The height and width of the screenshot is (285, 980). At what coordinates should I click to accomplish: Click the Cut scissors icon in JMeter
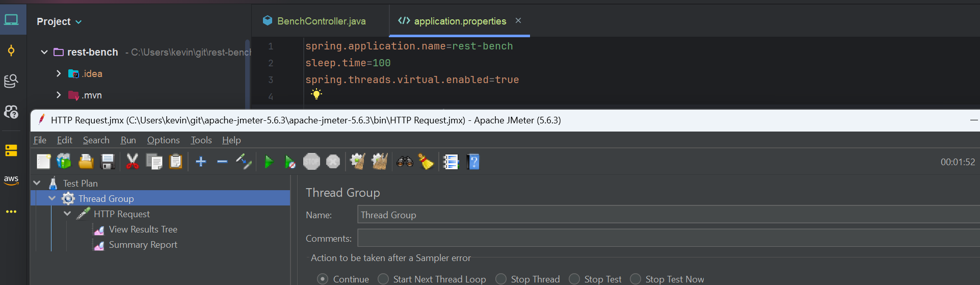pyautogui.click(x=133, y=162)
